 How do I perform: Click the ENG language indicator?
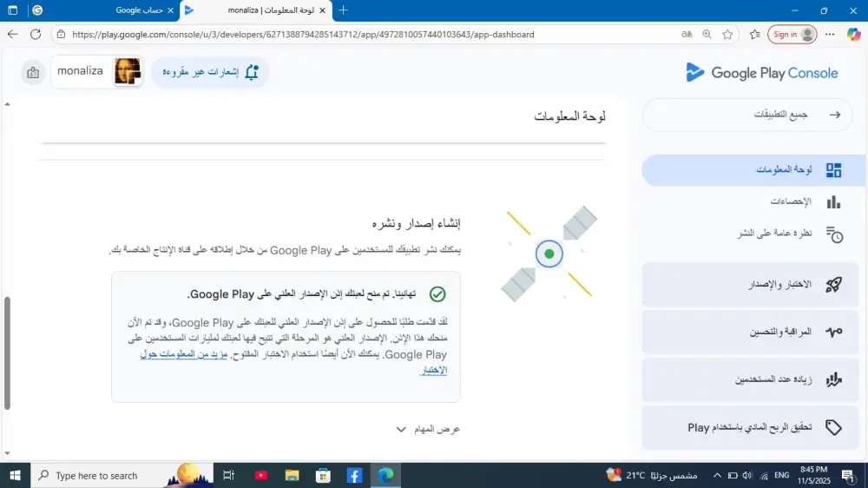(x=782, y=475)
